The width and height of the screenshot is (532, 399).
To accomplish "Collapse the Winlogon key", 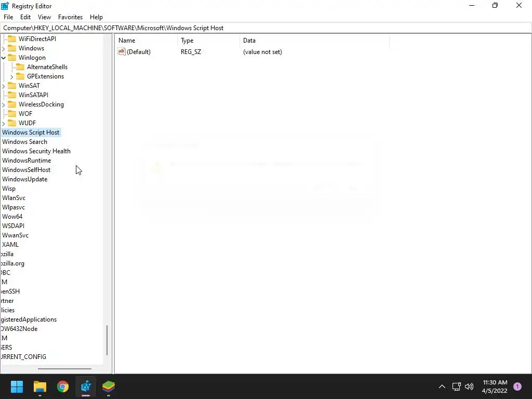I will (4, 58).
